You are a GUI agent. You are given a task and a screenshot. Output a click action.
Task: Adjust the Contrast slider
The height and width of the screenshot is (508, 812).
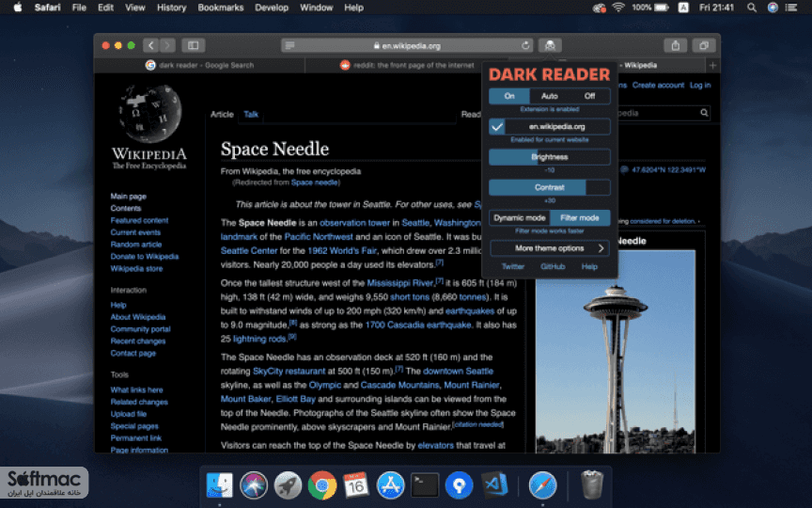[x=550, y=187]
